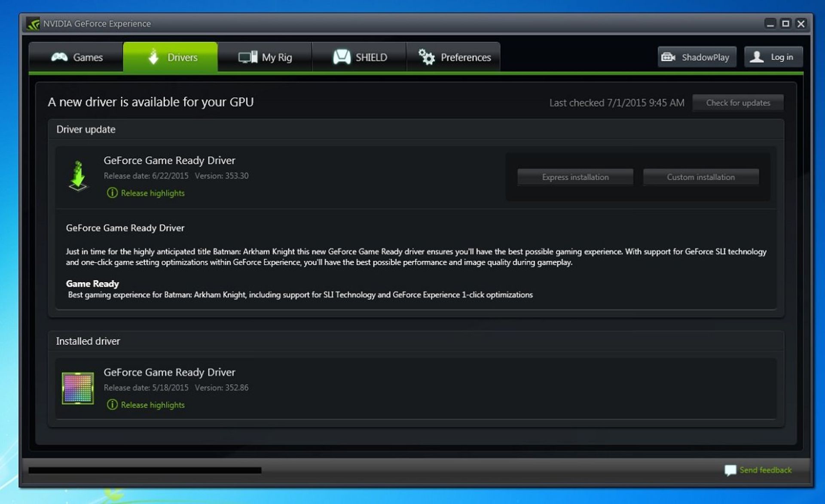This screenshot has height=504, width=825.
Task: Click the info icon beside 352.86 release highlights
Action: 112,404
